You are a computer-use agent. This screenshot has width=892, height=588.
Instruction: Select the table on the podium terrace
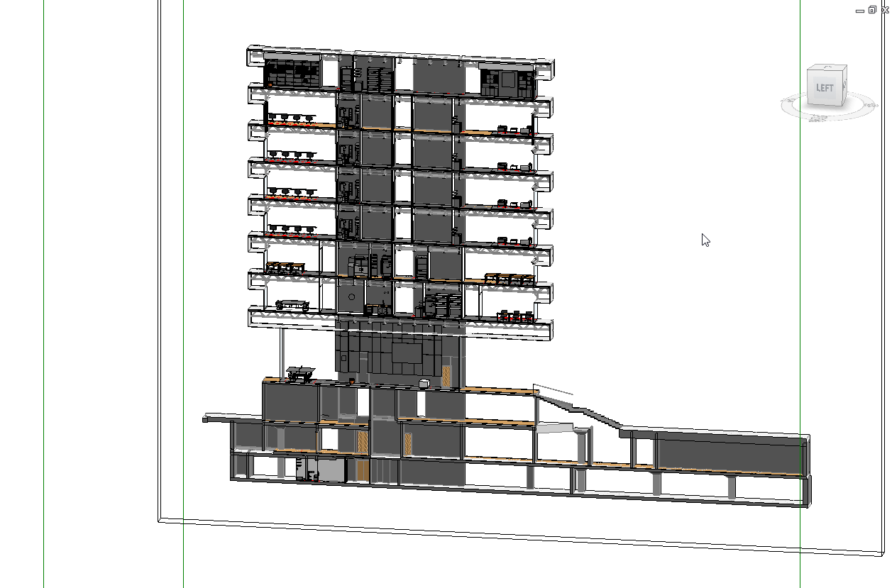[x=300, y=372]
